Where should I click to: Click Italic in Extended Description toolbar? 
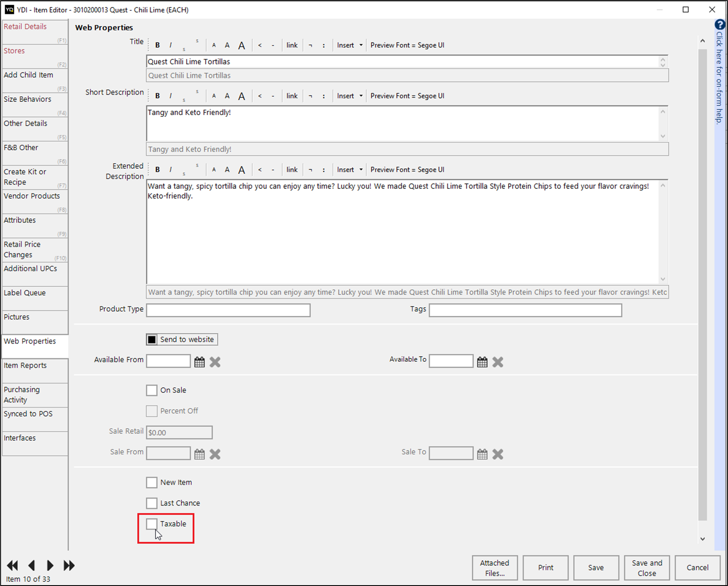171,170
